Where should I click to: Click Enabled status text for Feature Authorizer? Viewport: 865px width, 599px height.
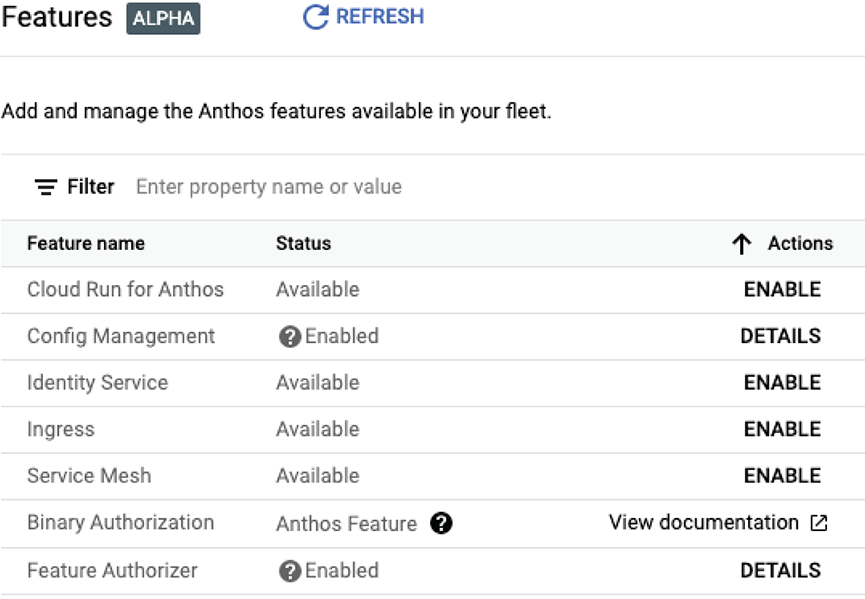click(x=342, y=570)
